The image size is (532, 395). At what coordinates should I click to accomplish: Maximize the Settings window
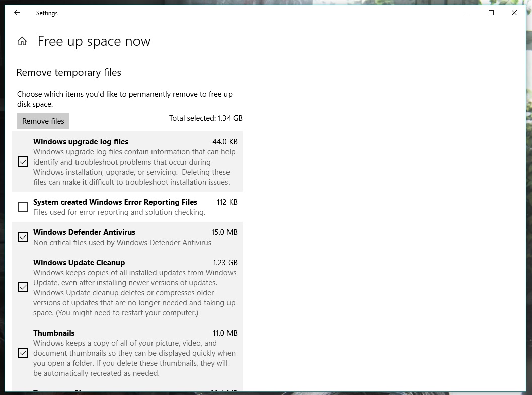[491, 13]
